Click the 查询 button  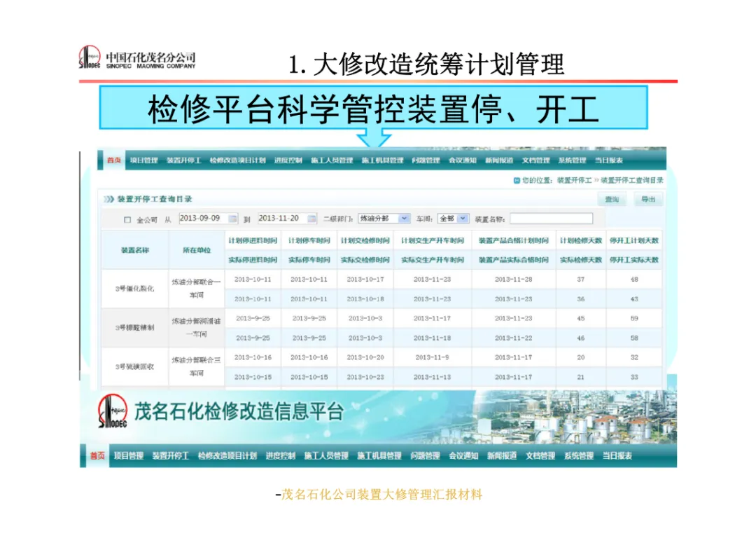(612, 199)
